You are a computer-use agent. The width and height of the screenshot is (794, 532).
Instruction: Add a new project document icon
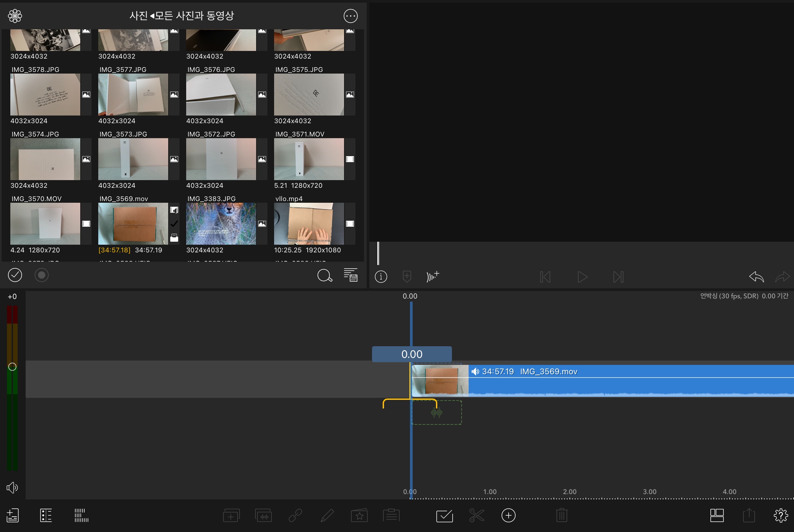tap(13, 515)
